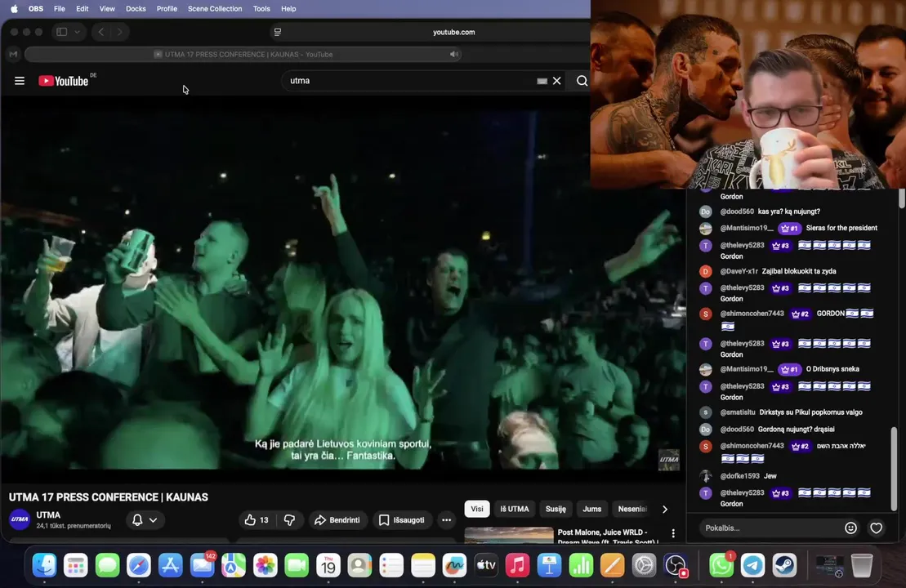Open Post Malone recommended video thumbnail
The image size is (906, 588).
pyautogui.click(x=508, y=536)
